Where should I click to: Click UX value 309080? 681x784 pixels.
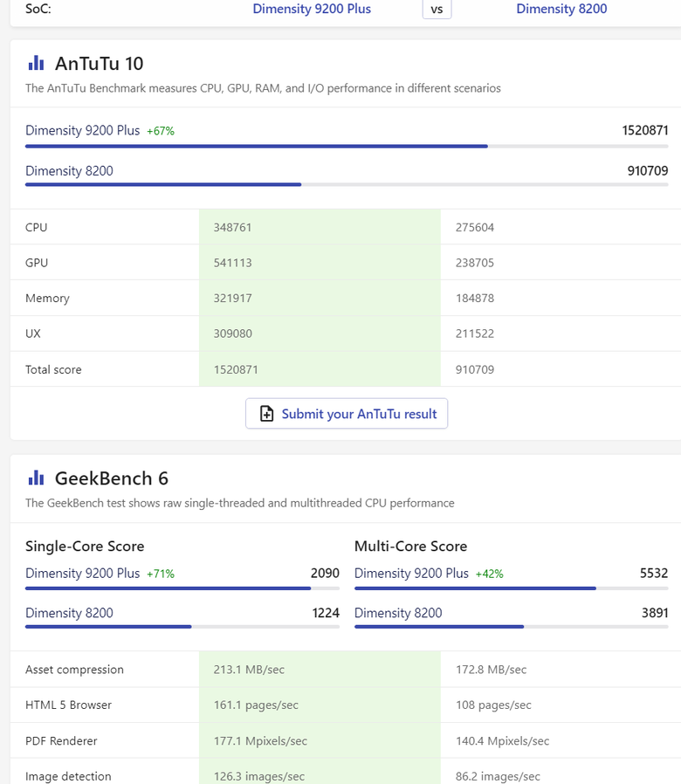(232, 334)
